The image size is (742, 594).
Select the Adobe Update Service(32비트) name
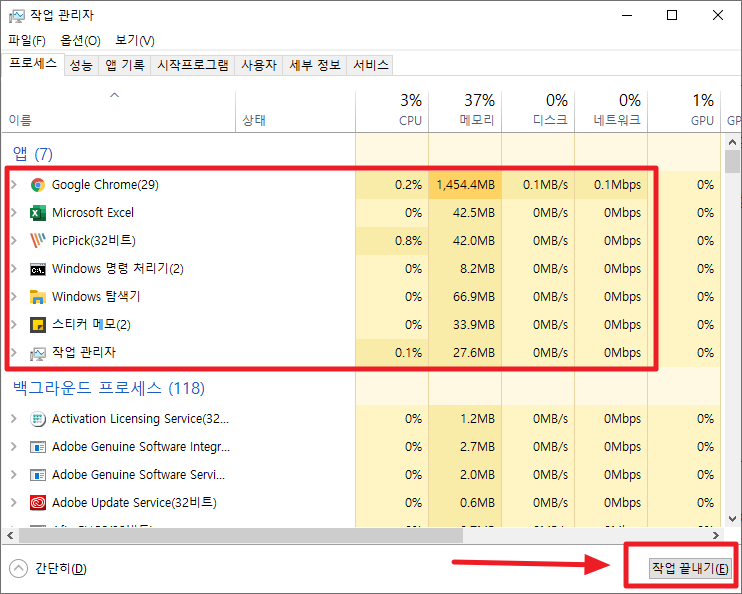click(134, 503)
